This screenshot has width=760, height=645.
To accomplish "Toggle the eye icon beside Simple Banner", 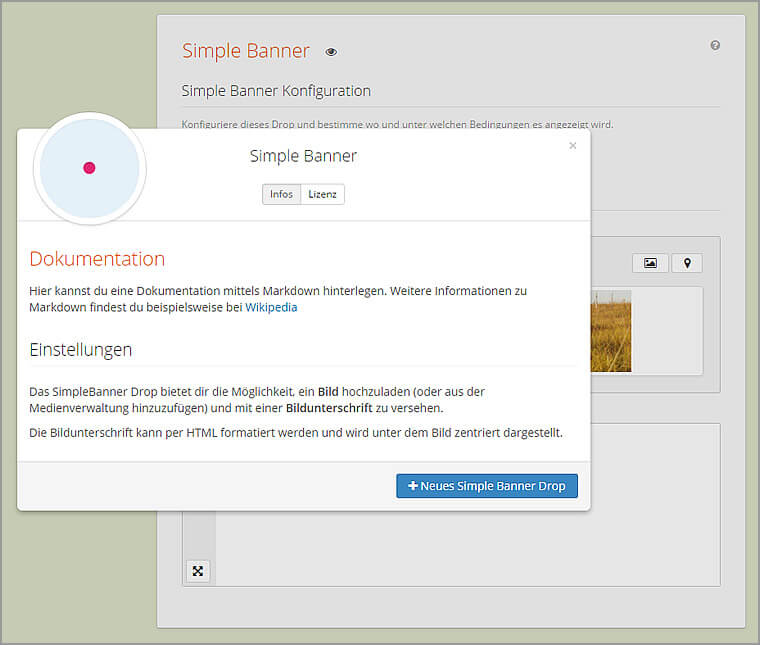I will tap(332, 52).
